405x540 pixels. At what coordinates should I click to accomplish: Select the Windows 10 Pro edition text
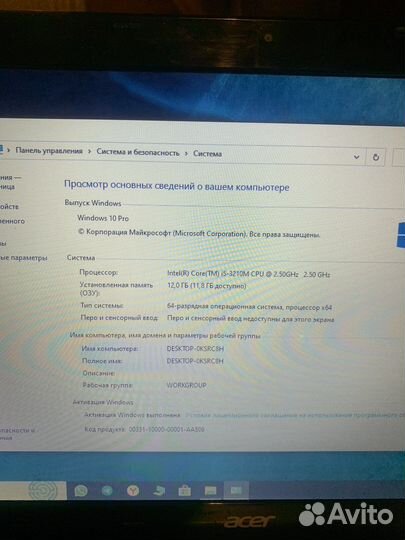point(103,218)
